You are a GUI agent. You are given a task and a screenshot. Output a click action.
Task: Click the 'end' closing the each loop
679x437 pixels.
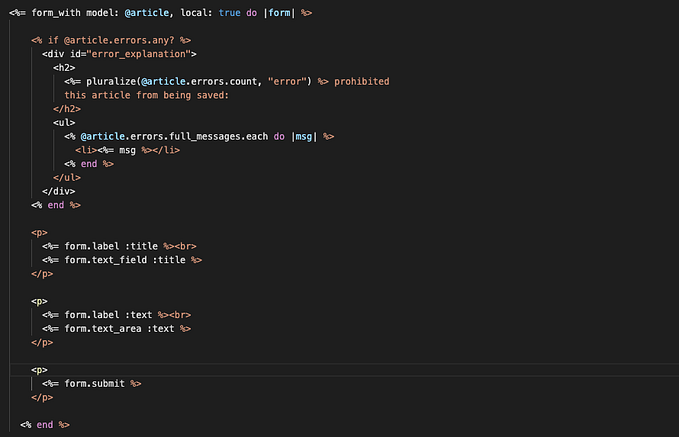click(x=89, y=164)
